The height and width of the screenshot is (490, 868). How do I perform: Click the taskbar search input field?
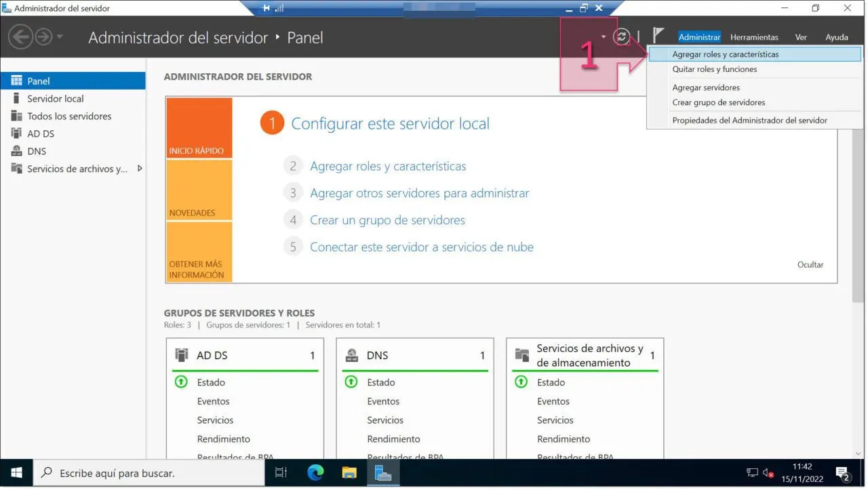point(149,473)
